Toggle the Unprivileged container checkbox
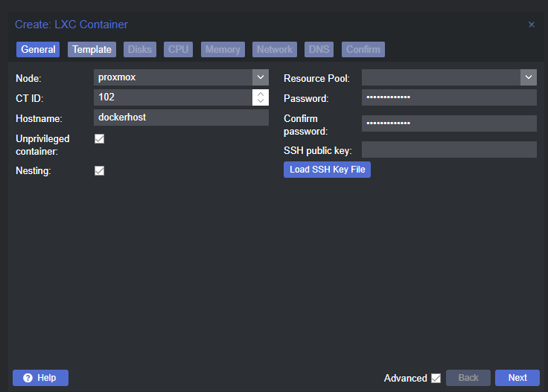This screenshot has width=548, height=392. pos(99,139)
